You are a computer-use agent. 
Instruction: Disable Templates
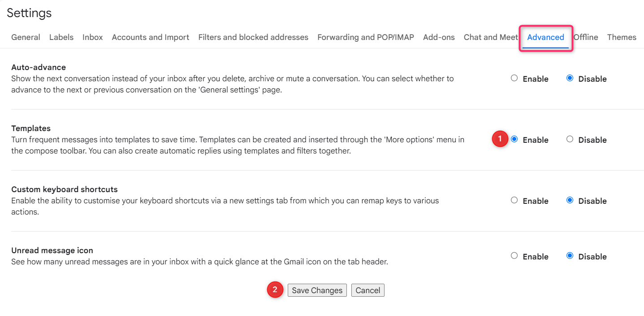pyautogui.click(x=570, y=139)
